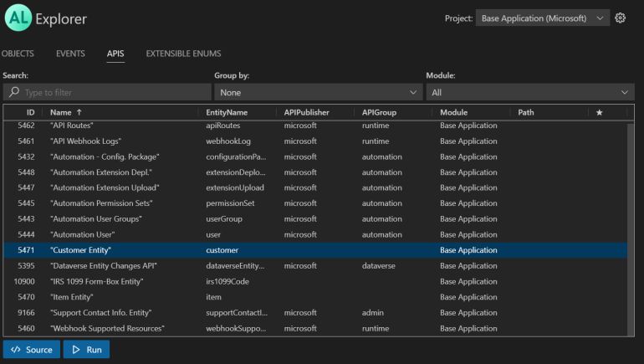Select the "Automation User" row
Image resolution: width=644 pixels, height=364 pixels.
315,234
